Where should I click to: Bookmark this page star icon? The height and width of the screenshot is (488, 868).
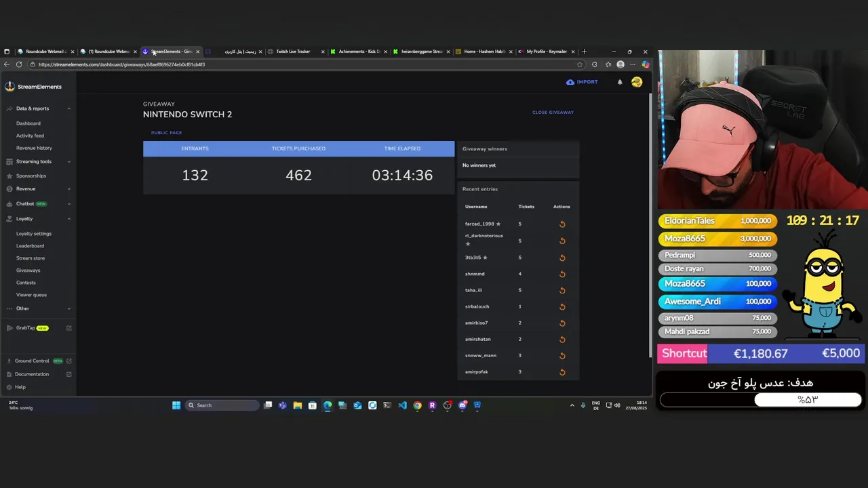point(579,64)
